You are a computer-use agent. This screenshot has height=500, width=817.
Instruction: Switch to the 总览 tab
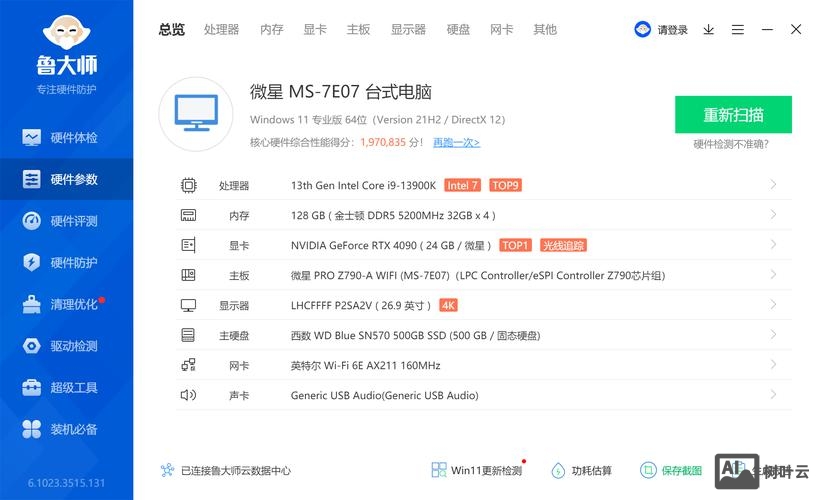(172, 30)
